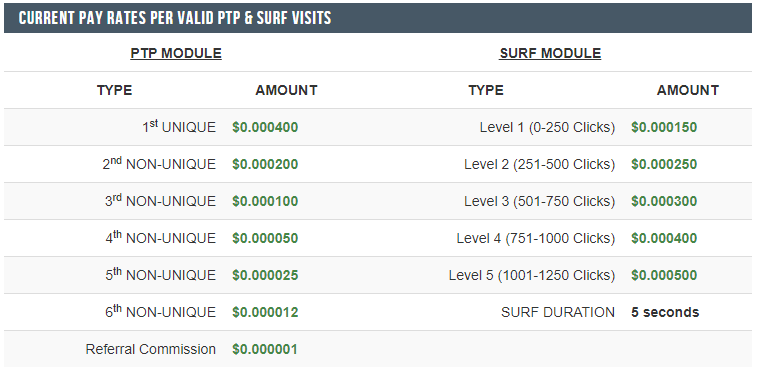
Task: Click the PTP table TYPE column header
Action: point(114,90)
